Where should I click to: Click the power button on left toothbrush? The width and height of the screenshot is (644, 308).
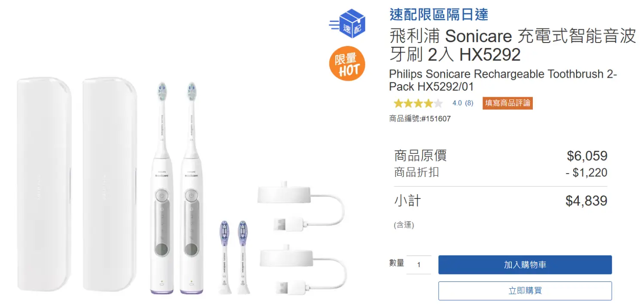(161, 196)
